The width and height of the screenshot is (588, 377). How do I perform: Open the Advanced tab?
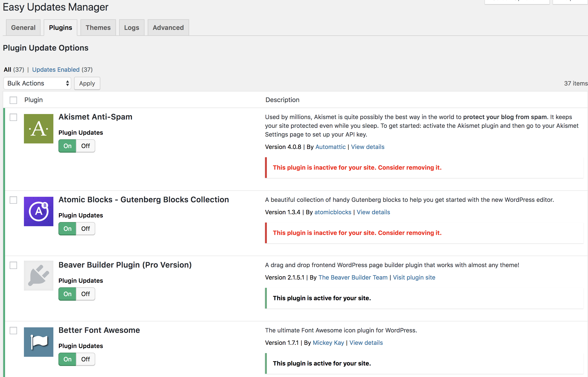(x=168, y=28)
